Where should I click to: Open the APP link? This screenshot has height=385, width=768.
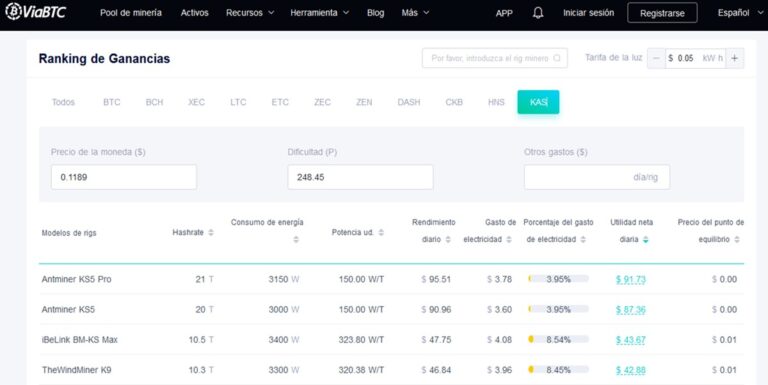coord(504,13)
